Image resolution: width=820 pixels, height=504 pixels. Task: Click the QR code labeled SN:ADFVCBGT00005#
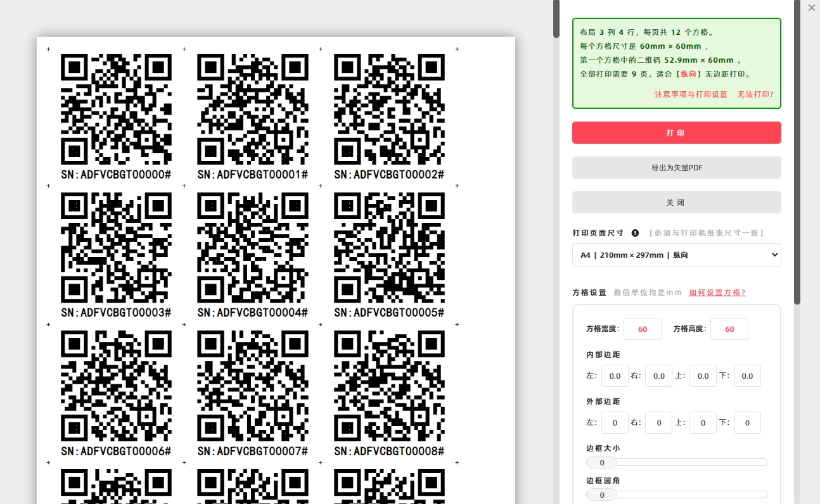[389, 248]
